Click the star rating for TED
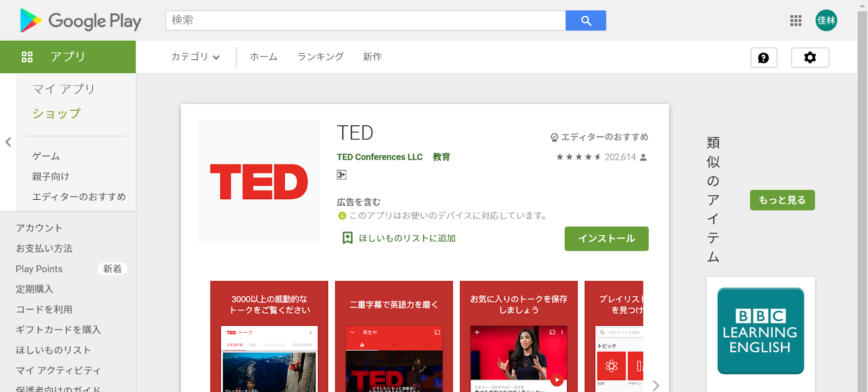Viewport: 868px width, 392px height. coord(578,157)
